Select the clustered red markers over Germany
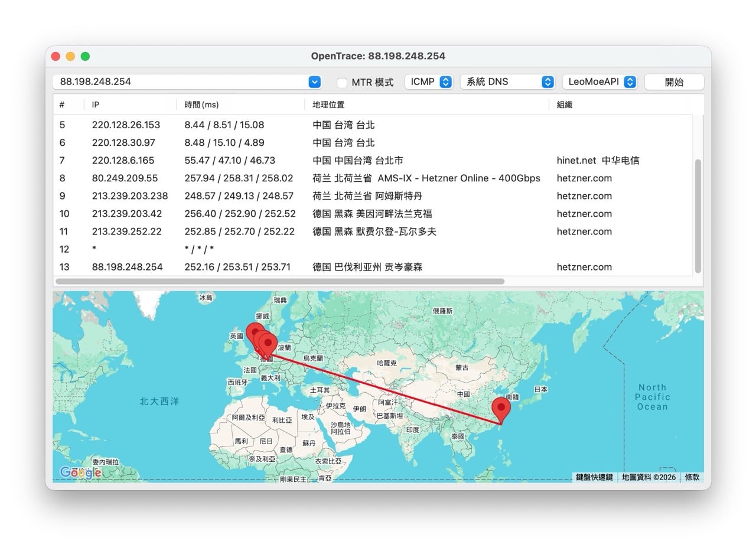Image resolution: width=756 pixels, height=548 pixels. [268, 342]
